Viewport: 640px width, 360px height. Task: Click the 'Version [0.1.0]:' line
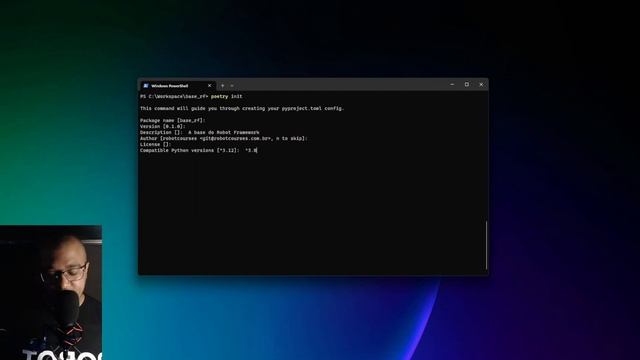(163, 127)
